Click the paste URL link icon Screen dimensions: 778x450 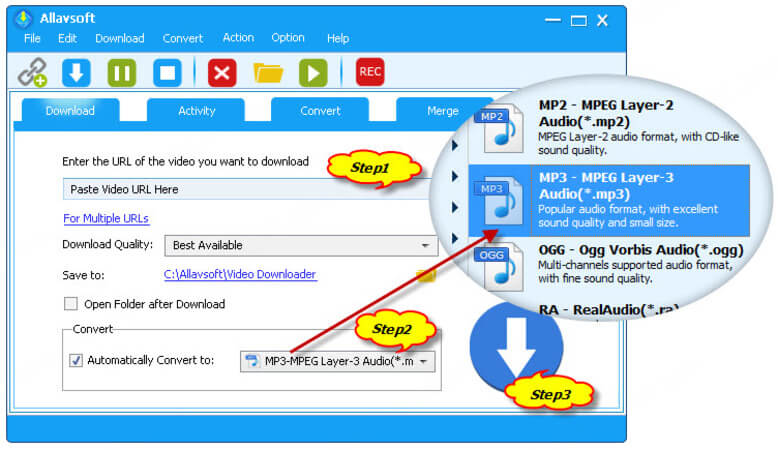tap(32, 72)
